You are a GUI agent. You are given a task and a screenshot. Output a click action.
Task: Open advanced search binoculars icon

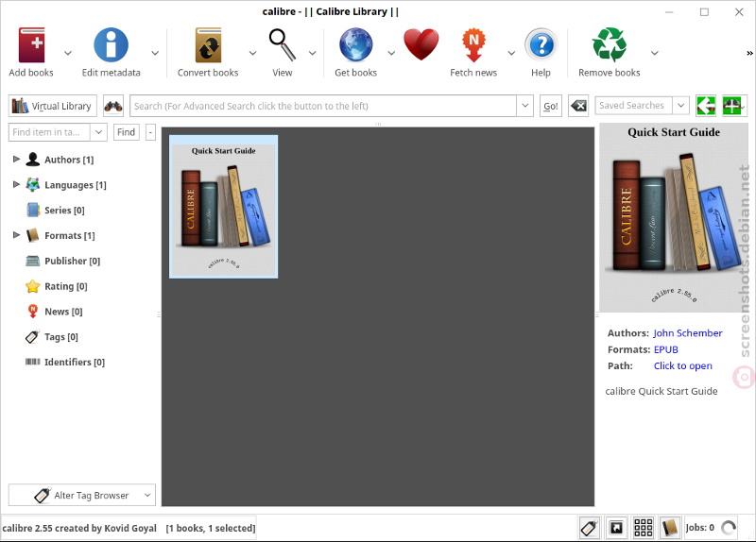[113, 106]
